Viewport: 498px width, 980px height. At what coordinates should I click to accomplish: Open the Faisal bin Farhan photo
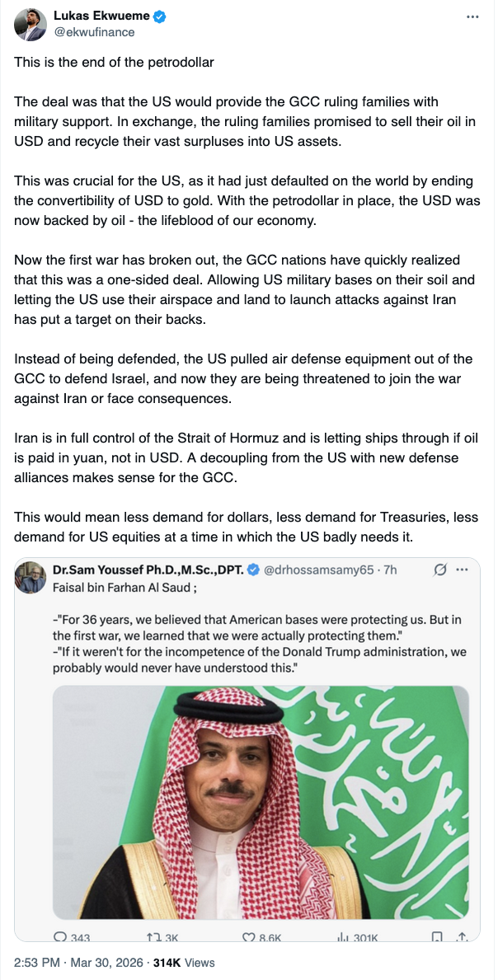click(x=261, y=801)
